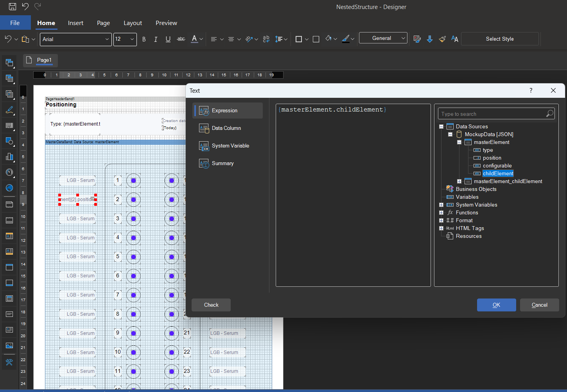Click the Redo arrow in the title bar
Viewport: 567px width, 392px height.
pyautogui.click(x=38, y=7)
